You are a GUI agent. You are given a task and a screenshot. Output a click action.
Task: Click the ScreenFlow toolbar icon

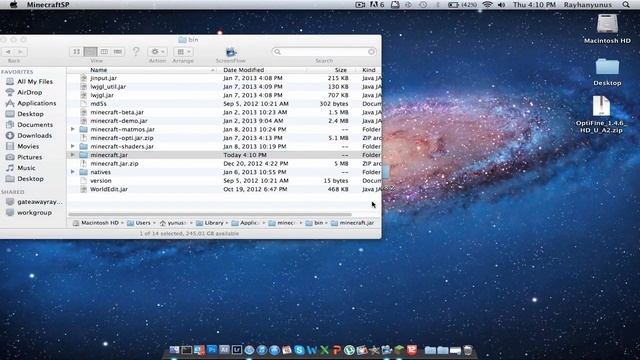(x=231, y=52)
